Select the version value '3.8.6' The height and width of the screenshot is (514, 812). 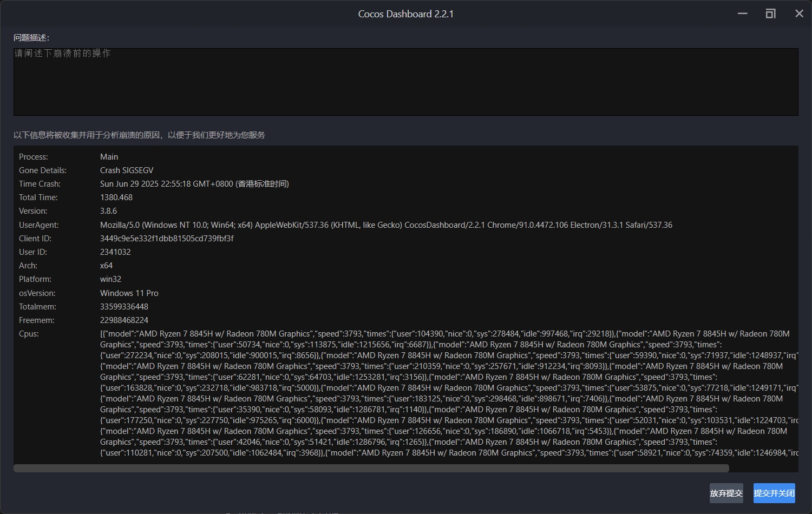point(109,211)
